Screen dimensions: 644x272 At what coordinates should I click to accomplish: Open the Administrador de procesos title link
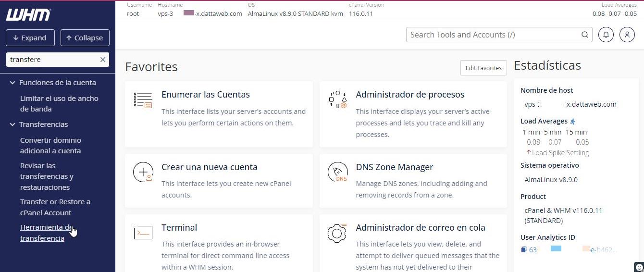[x=410, y=94]
